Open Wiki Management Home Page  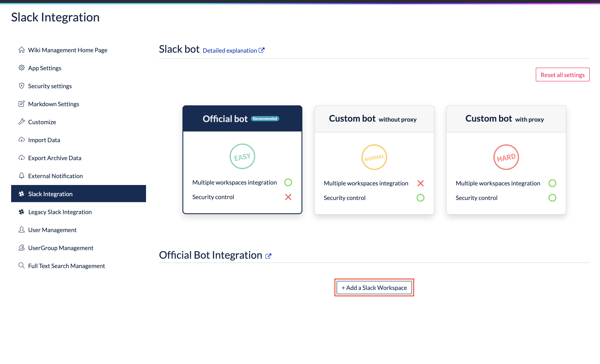tap(78, 50)
